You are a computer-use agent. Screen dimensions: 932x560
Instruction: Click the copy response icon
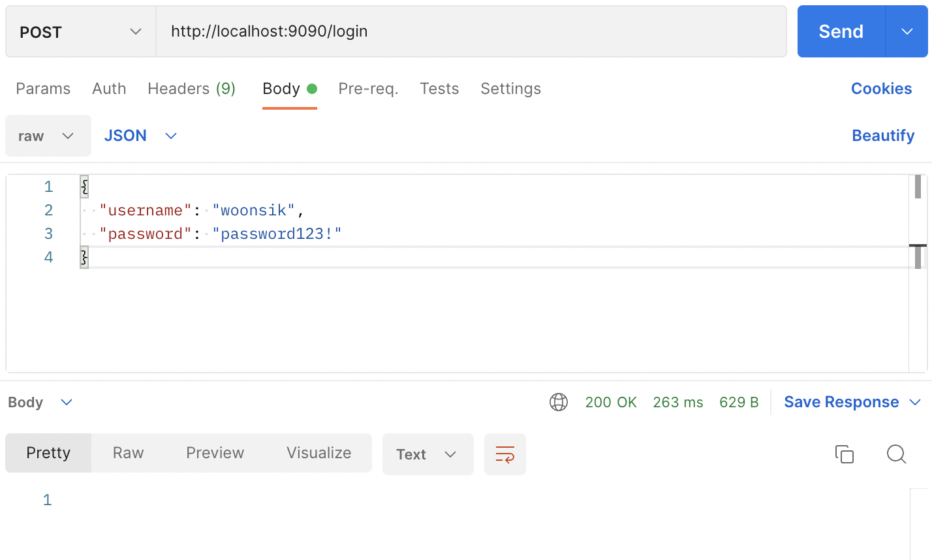845,454
